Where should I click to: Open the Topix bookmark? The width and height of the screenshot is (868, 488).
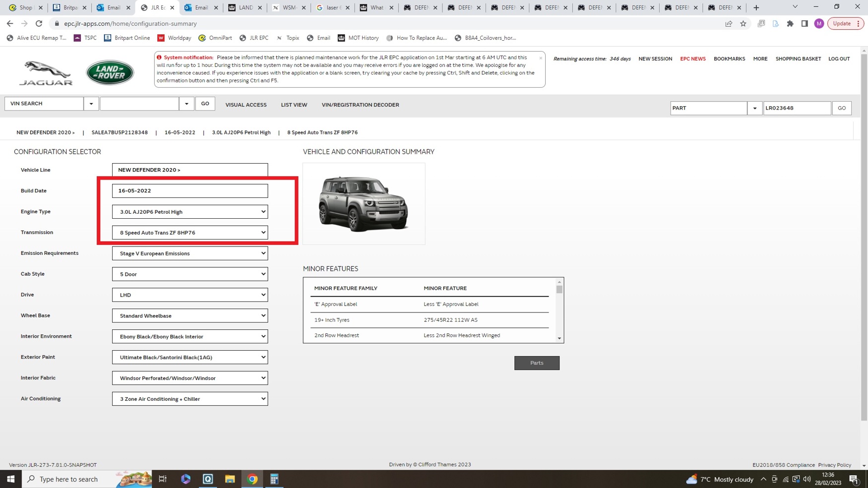288,38
